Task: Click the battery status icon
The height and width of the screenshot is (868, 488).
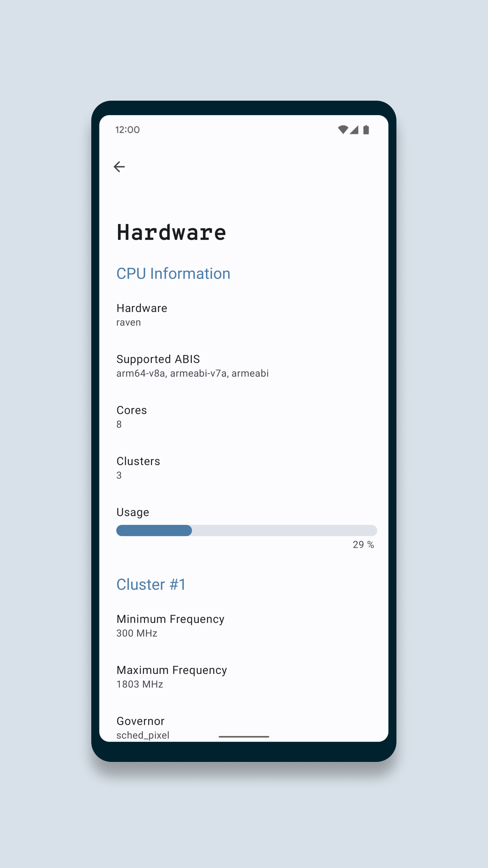Action: [366, 129]
